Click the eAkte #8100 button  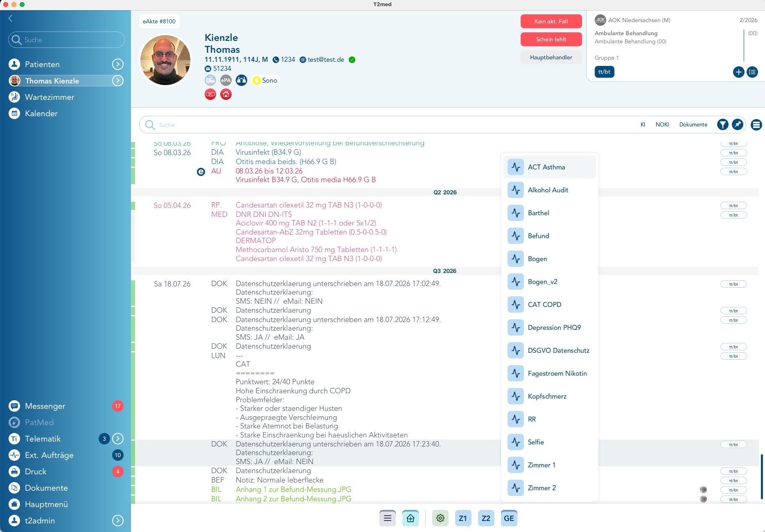click(x=159, y=21)
